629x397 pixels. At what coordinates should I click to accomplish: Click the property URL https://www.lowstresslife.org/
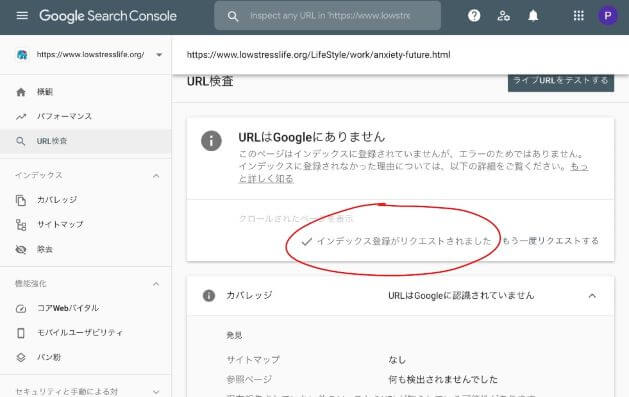pyautogui.click(x=90, y=55)
